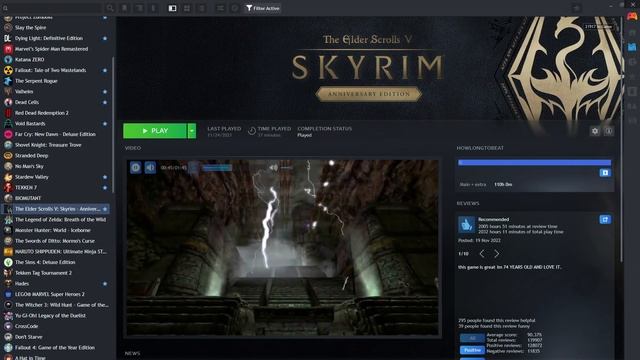Switch to grid view layout icon

coord(187,8)
